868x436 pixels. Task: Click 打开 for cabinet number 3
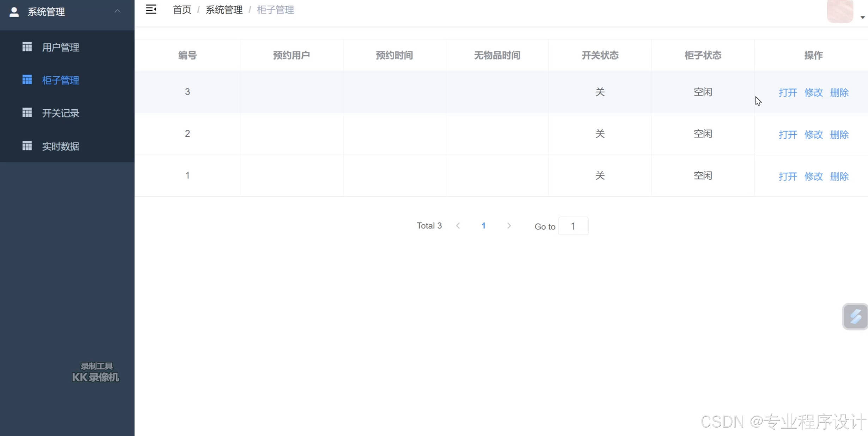click(x=788, y=93)
